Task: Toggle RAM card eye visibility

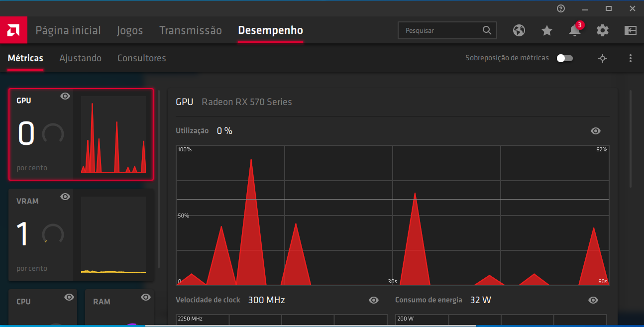Action: pos(146,297)
